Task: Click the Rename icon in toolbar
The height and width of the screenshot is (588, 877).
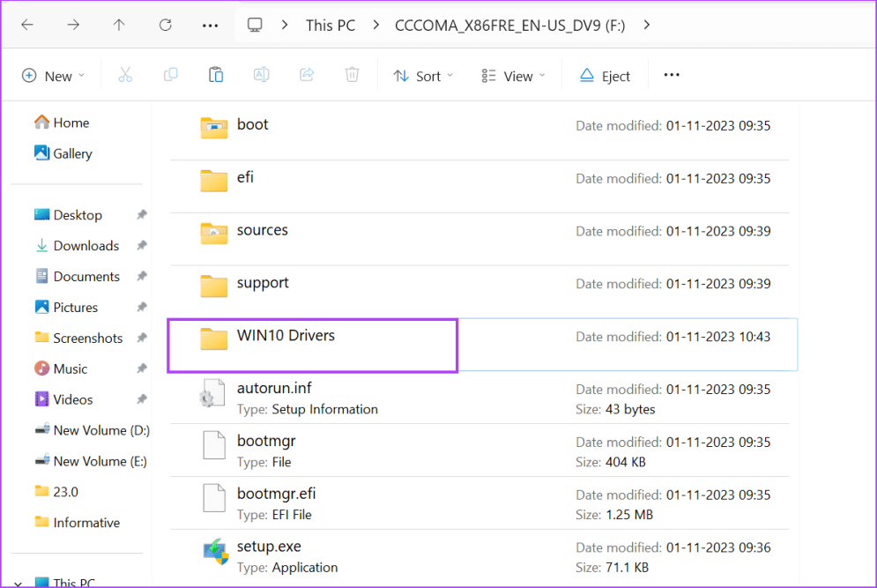Action: point(262,76)
